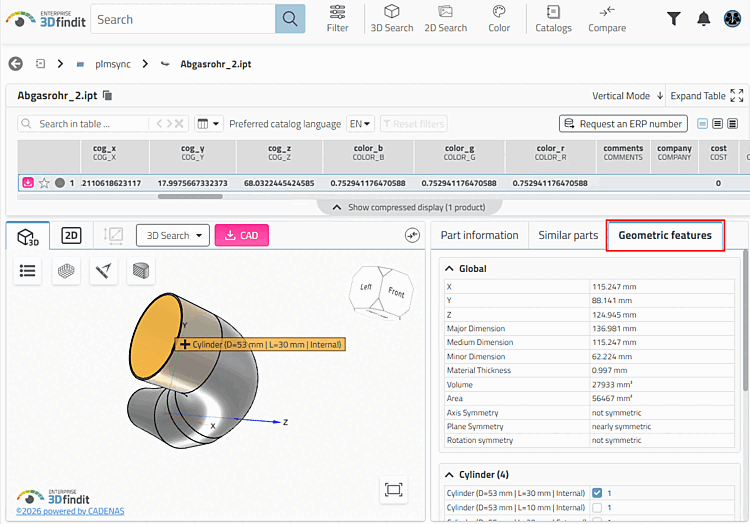Viewport: 750px width, 524px height.
Task: Open the Filter tool
Action: tap(337, 19)
